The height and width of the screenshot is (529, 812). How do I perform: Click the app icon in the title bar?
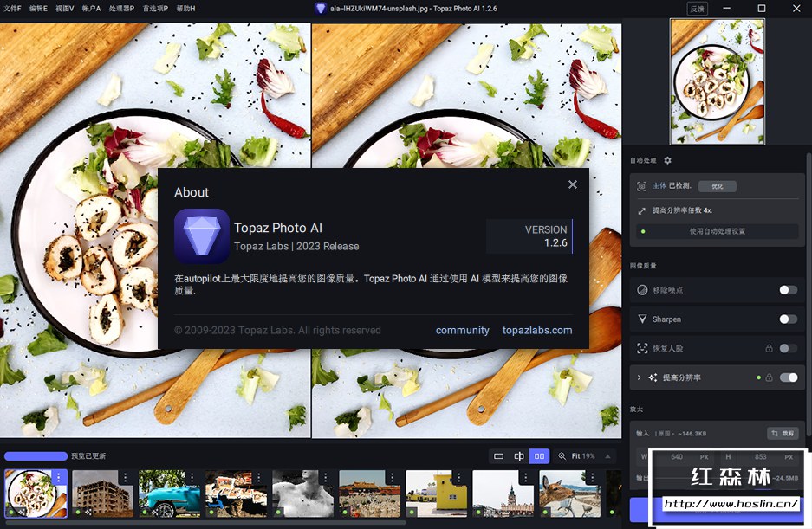coord(321,9)
